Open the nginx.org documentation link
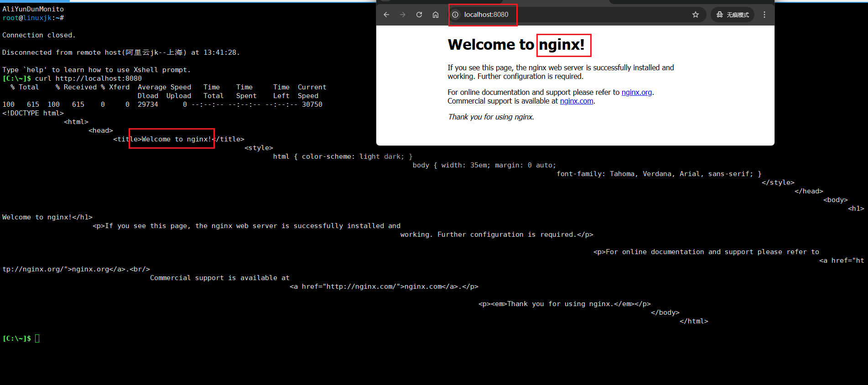Viewport: 868px width, 385px height. click(636, 92)
